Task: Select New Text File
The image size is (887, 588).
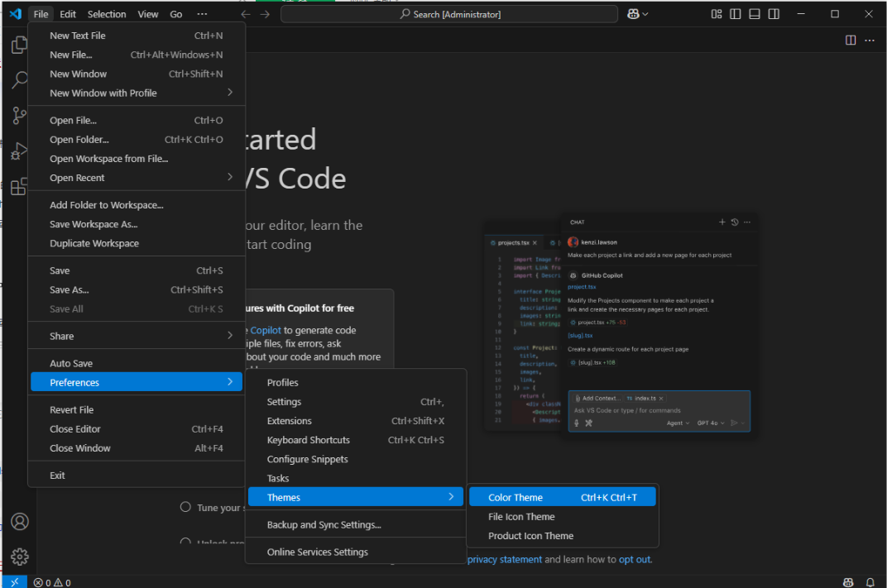Action: (x=137, y=36)
